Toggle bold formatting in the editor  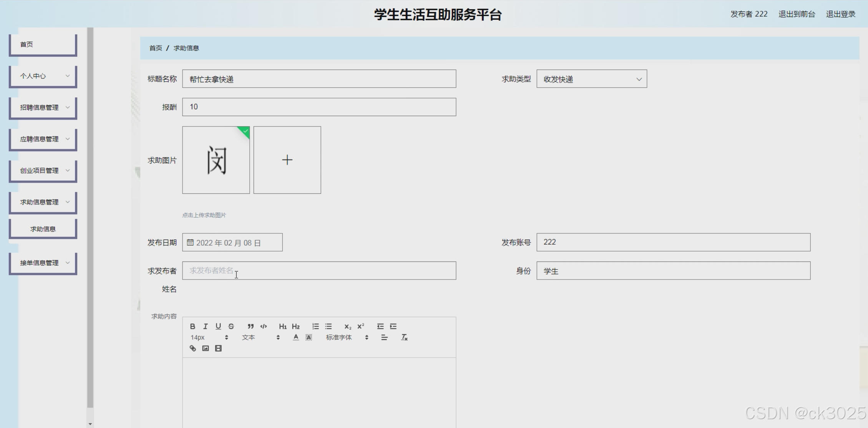pos(193,326)
